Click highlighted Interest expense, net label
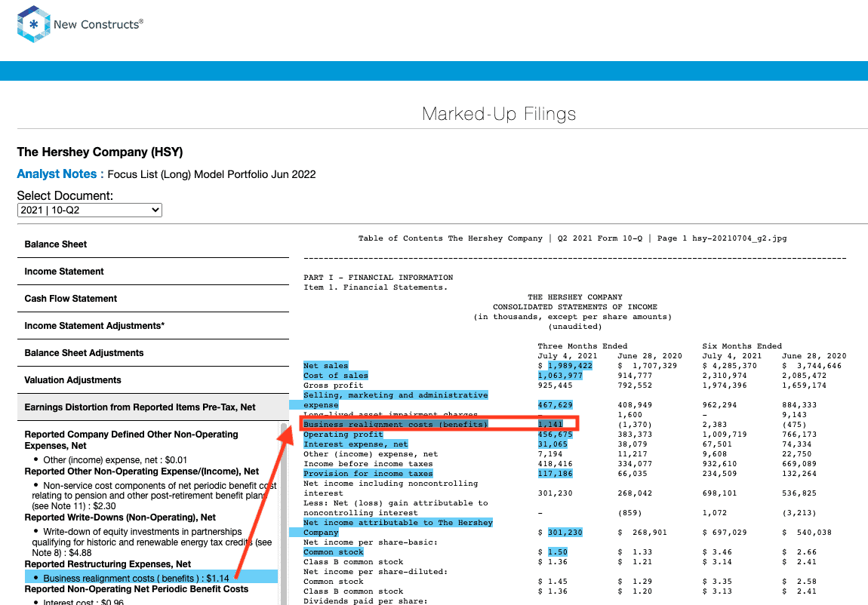 click(x=356, y=444)
